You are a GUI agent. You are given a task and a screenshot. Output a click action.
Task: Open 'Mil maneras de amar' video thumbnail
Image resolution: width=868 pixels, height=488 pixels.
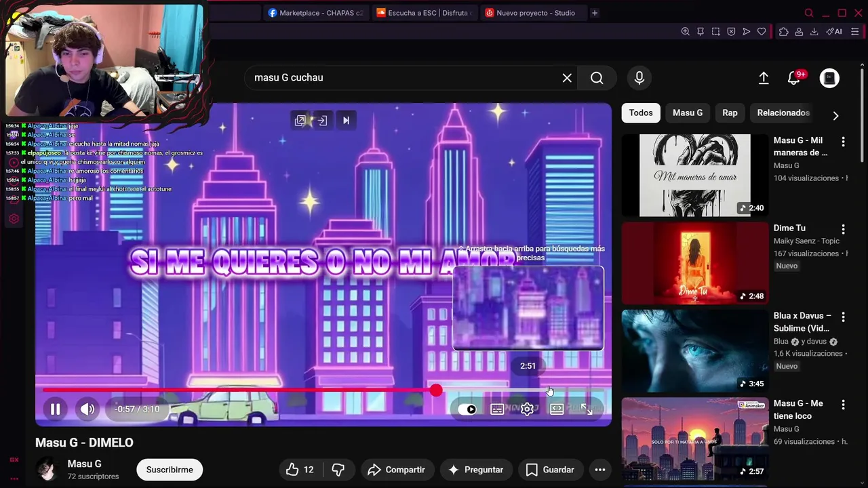pyautogui.click(x=695, y=176)
